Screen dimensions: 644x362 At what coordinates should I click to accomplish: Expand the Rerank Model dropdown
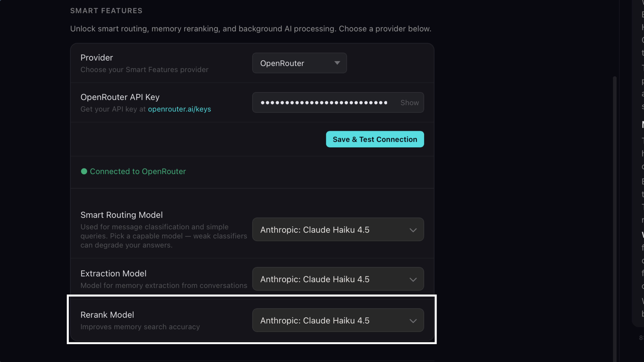tap(338, 320)
